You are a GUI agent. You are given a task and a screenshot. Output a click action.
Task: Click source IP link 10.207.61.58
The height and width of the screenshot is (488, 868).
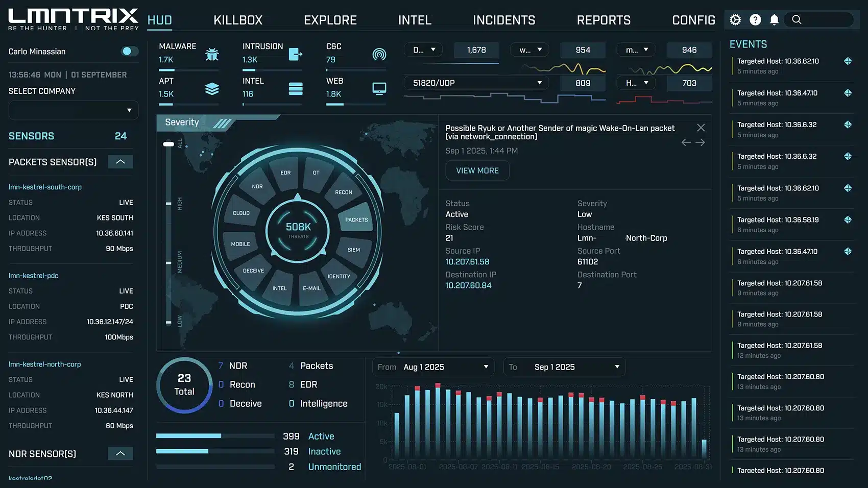pyautogui.click(x=467, y=262)
